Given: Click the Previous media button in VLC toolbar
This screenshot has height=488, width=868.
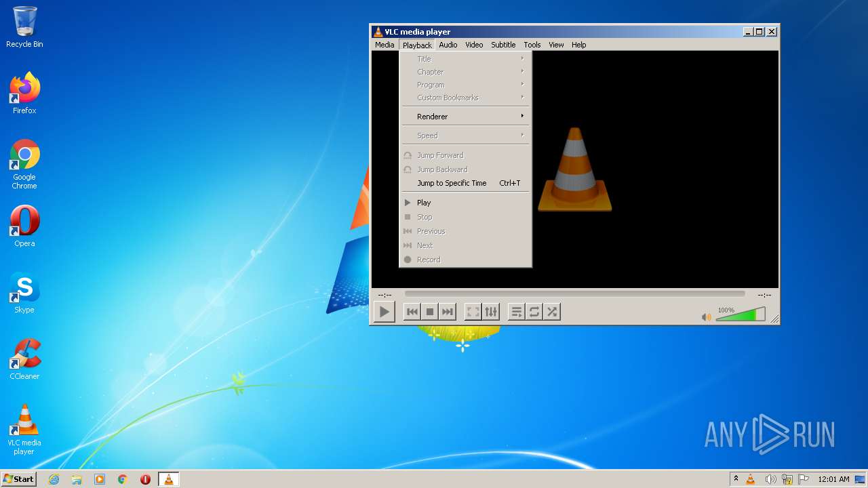Looking at the screenshot, I should [412, 312].
